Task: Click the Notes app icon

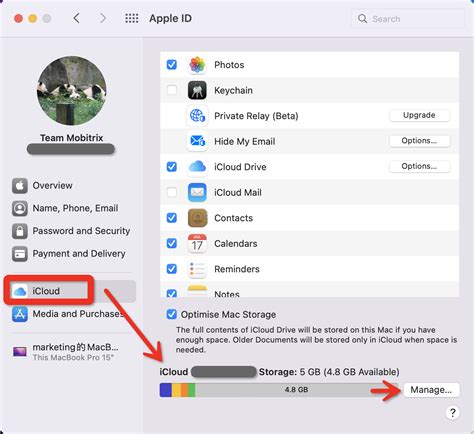Action: pos(197,291)
